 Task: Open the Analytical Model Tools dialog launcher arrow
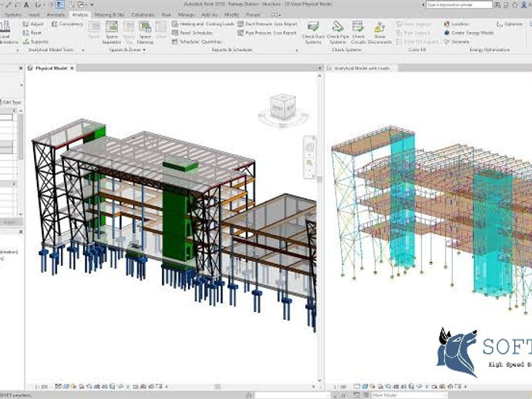point(83,50)
